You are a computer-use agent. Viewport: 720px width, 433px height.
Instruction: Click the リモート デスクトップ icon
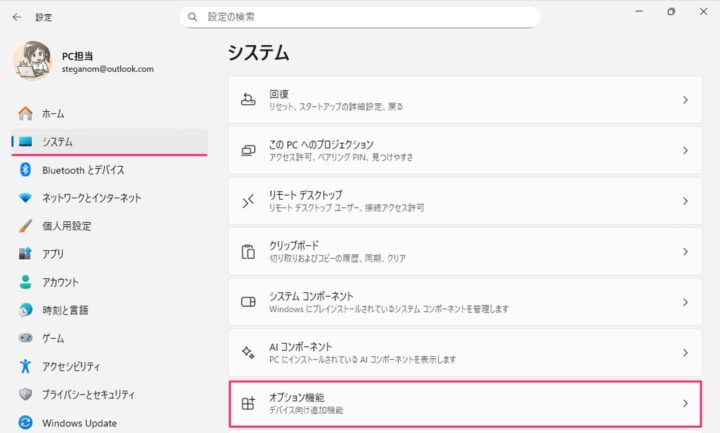click(248, 201)
